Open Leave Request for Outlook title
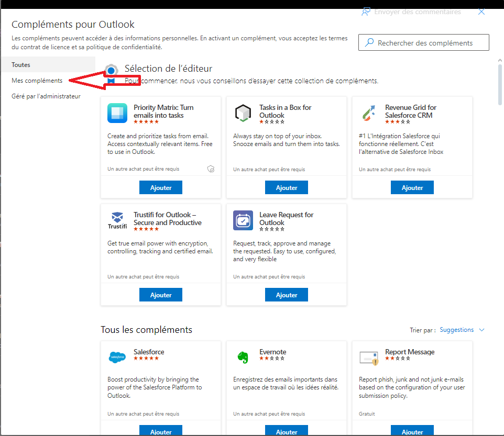The height and width of the screenshot is (436, 504). (286, 218)
